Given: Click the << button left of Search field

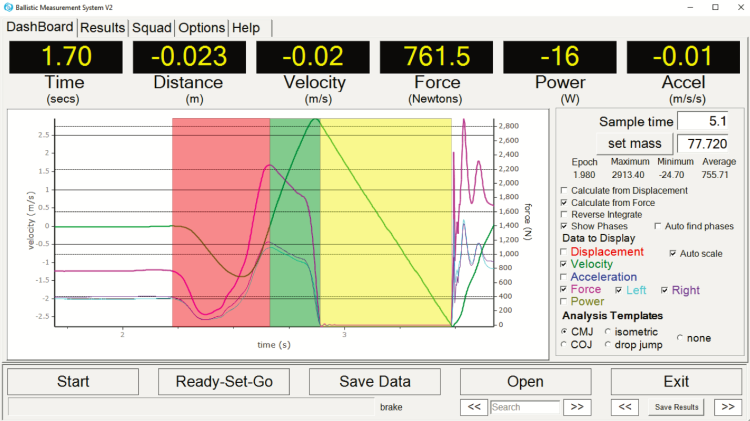Looking at the screenshot, I should click(474, 407).
